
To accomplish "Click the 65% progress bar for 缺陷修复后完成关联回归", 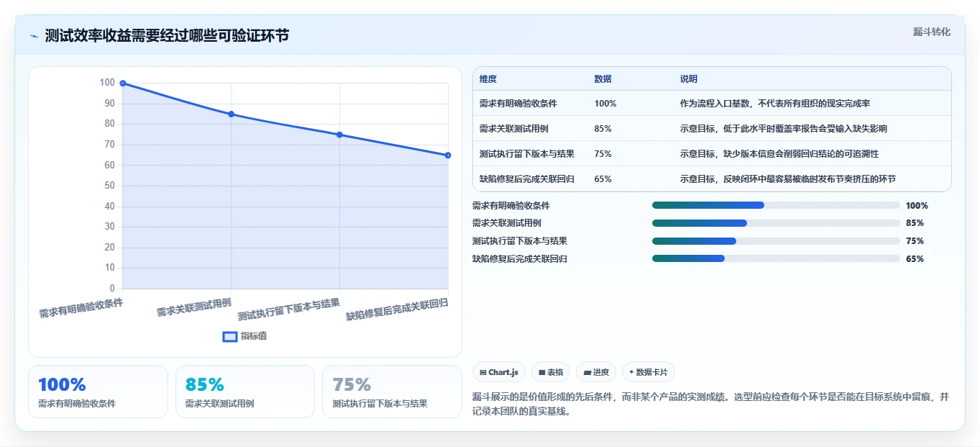I will [776, 258].
